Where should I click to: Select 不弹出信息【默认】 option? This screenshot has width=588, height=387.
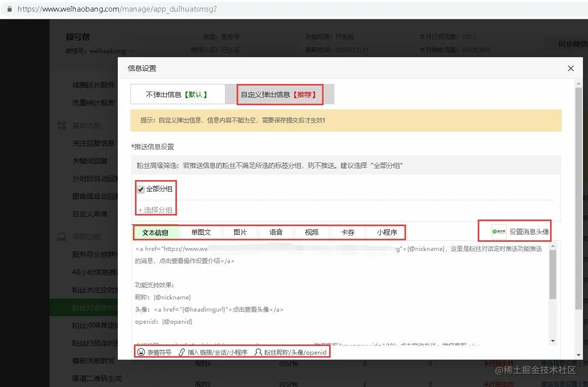[178, 94]
